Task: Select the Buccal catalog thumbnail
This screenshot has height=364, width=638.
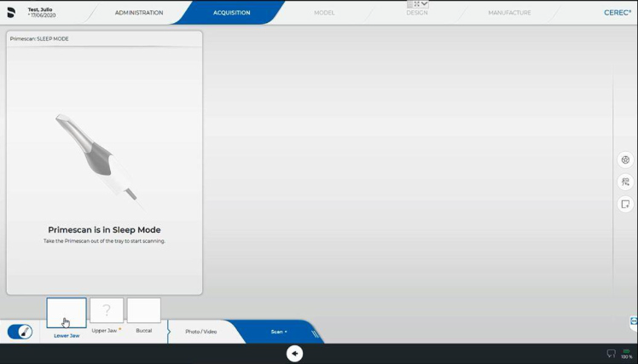Action: click(x=143, y=310)
